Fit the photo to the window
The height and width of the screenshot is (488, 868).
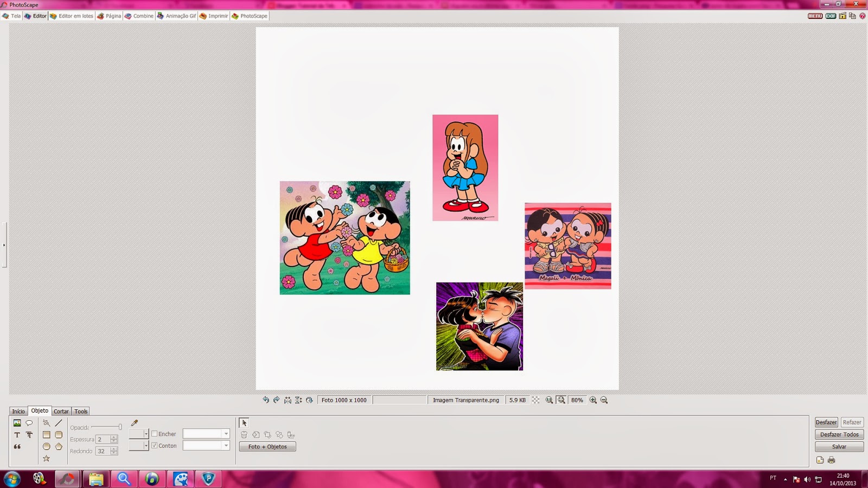[x=561, y=400]
